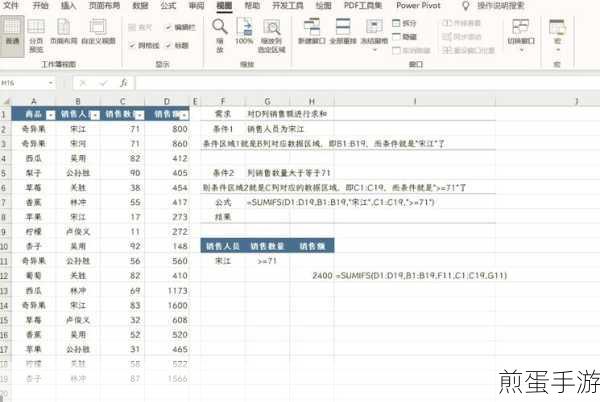Select the cell with sales amount 1600
Viewport: 600px width, 402px height.
(x=167, y=305)
